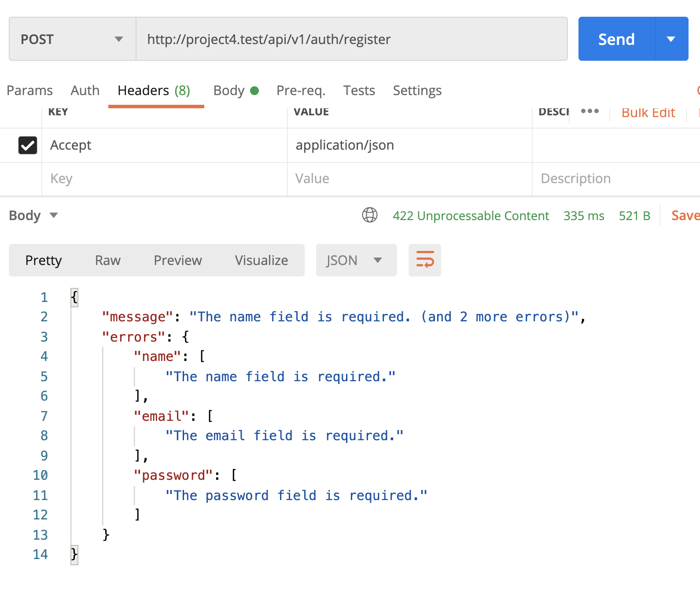Viewport: 700px width, 589px height.
Task: Go to the request Body tab
Action: click(x=236, y=90)
